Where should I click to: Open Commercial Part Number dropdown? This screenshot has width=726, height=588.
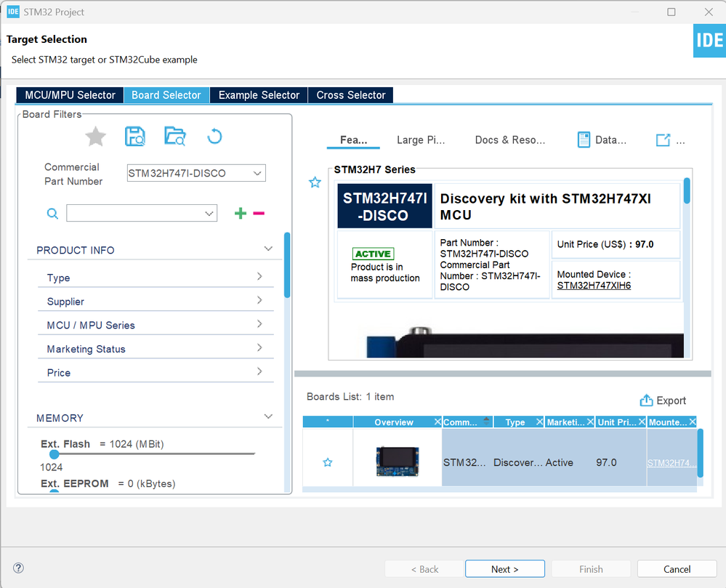click(257, 173)
